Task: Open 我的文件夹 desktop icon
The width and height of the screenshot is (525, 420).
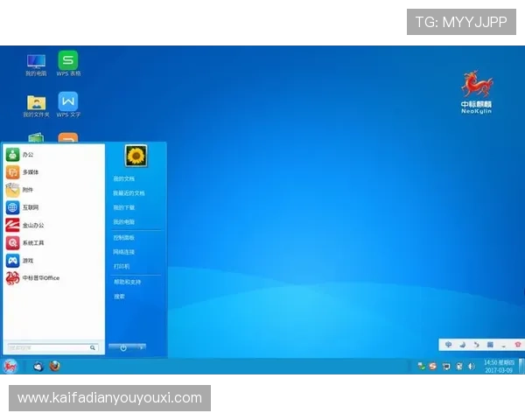Action: pos(36,103)
